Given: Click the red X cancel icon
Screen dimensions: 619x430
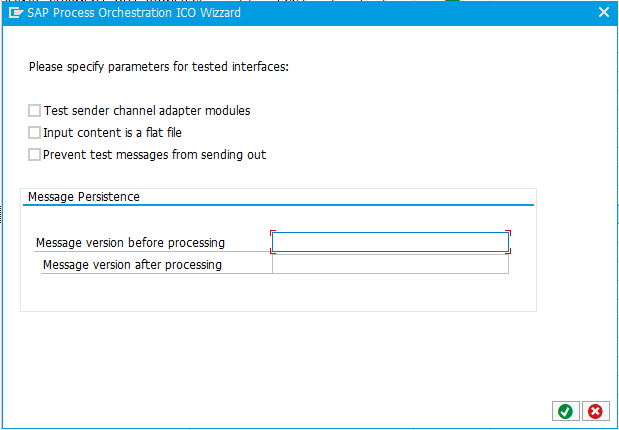Looking at the screenshot, I should coord(595,411).
